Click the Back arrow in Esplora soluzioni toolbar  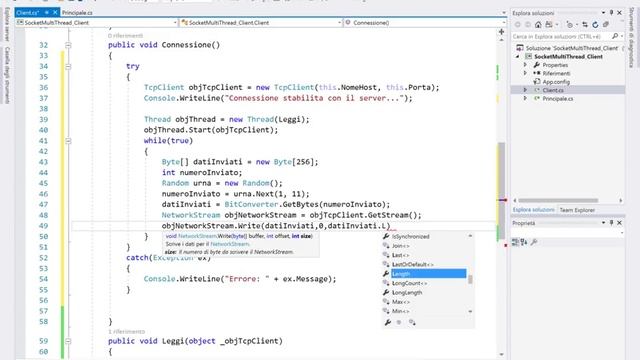tap(518, 25)
